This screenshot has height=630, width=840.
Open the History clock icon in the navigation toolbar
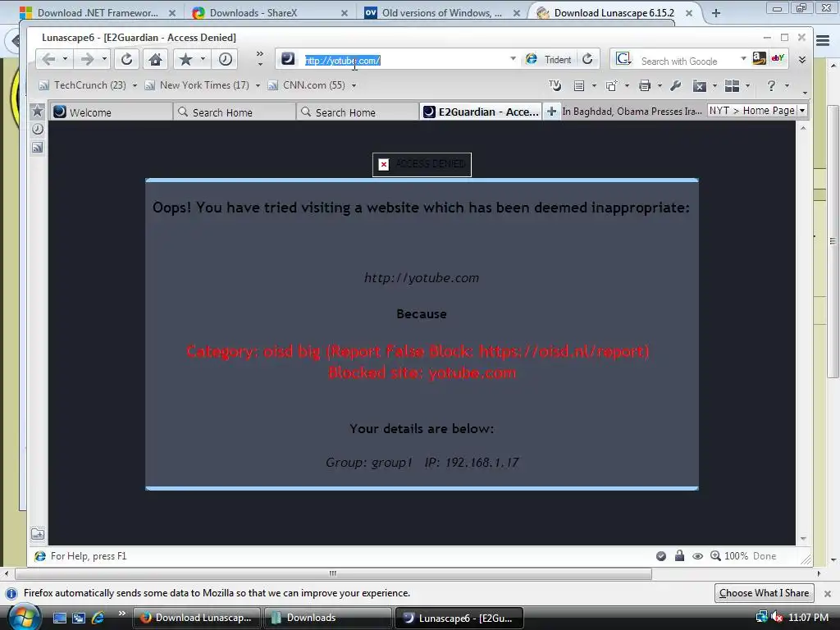225,59
